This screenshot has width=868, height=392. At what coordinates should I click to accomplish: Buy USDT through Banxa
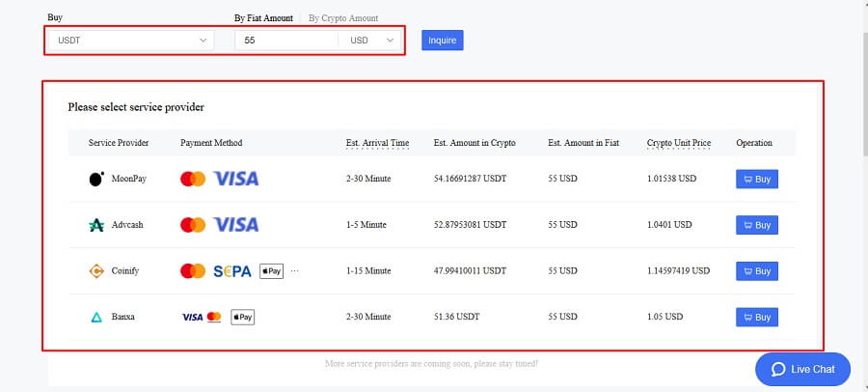[x=757, y=317]
